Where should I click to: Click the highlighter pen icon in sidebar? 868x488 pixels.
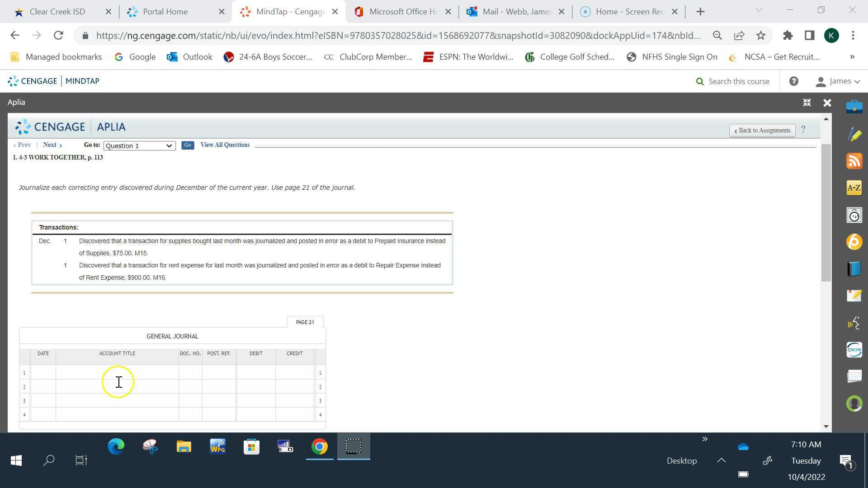(x=854, y=134)
